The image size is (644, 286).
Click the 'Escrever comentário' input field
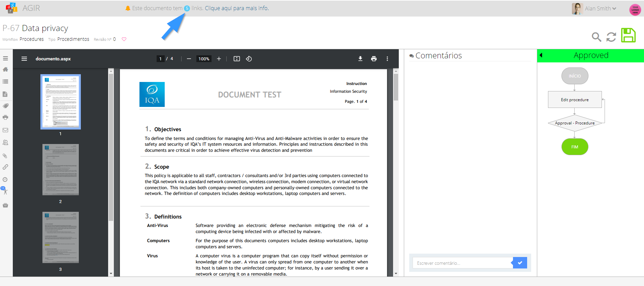pos(462,263)
